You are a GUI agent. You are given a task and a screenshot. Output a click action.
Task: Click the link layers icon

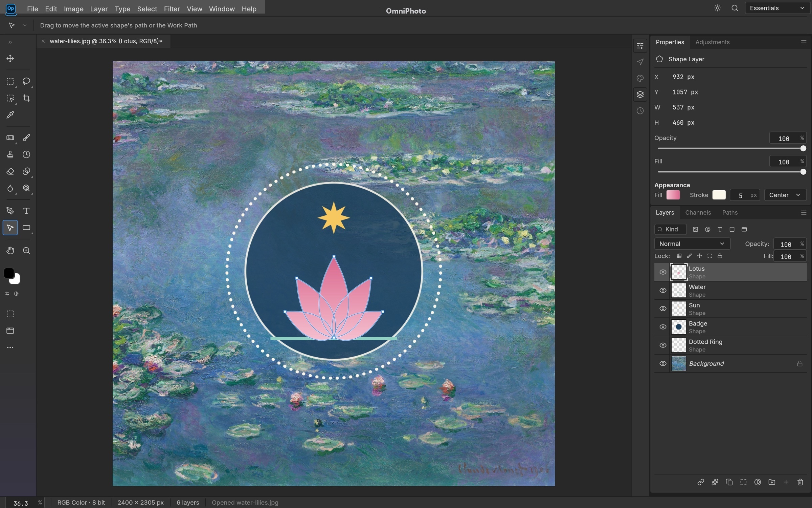point(701,482)
